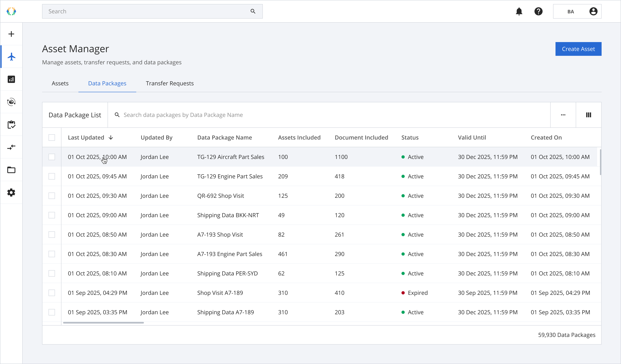Screen dimensions: 621x364
Task: Select the Shop Visit A7-189 row checkbox
Action: click(x=52, y=293)
